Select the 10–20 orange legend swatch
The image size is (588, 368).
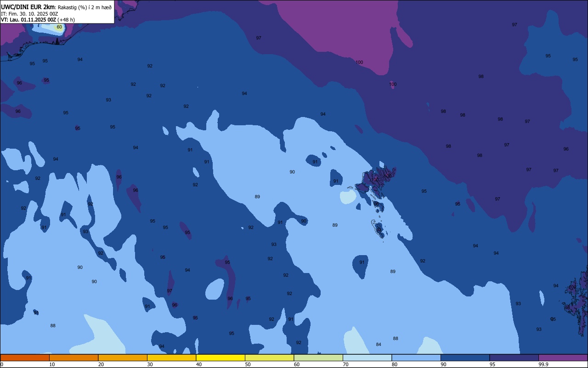coord(73,357)
